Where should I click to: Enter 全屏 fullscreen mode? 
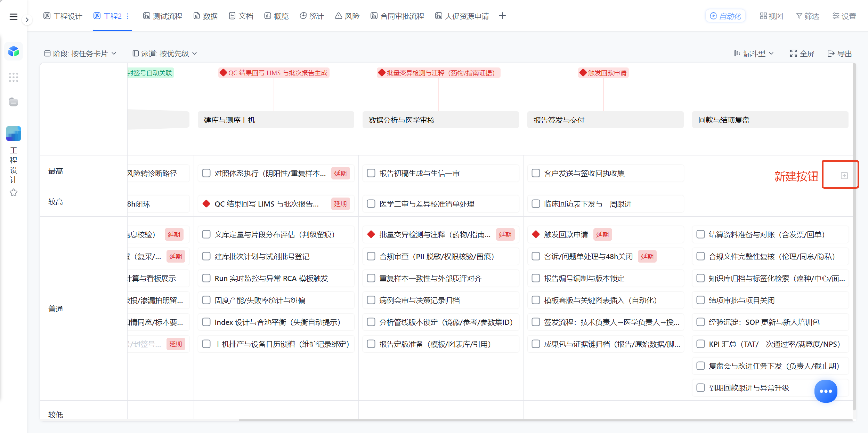click(x=802, y=54)
